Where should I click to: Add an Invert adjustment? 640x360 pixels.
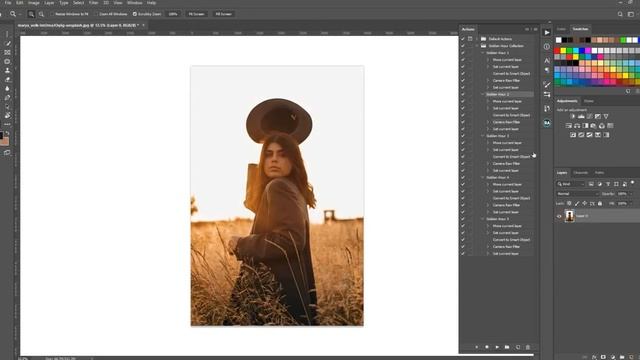[x=573, y=135]
